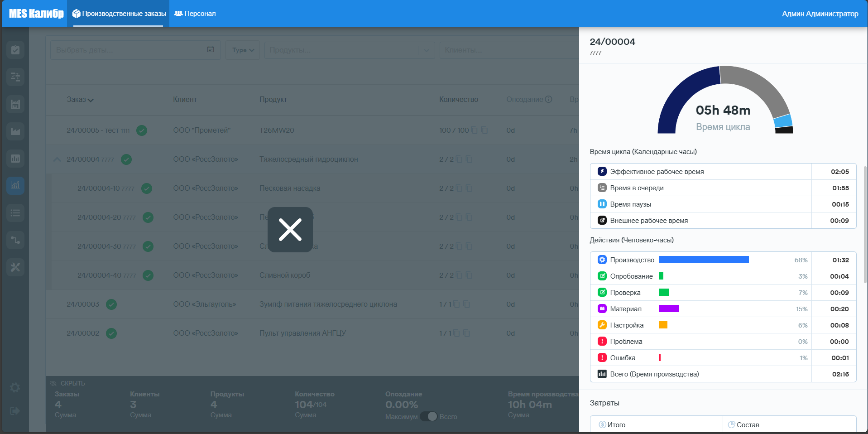Click the Админ Администратор user link
The height and width of the screenshot is (434, 868).
click(x=820, y=14)
